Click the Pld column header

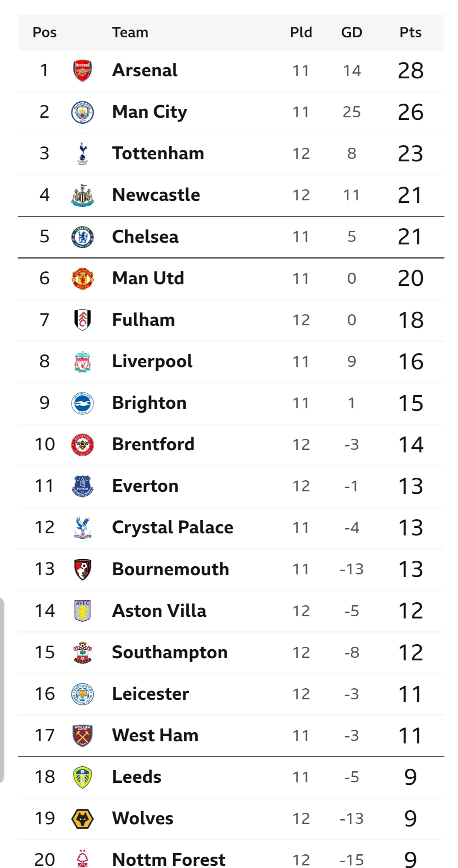coord(301,33)
